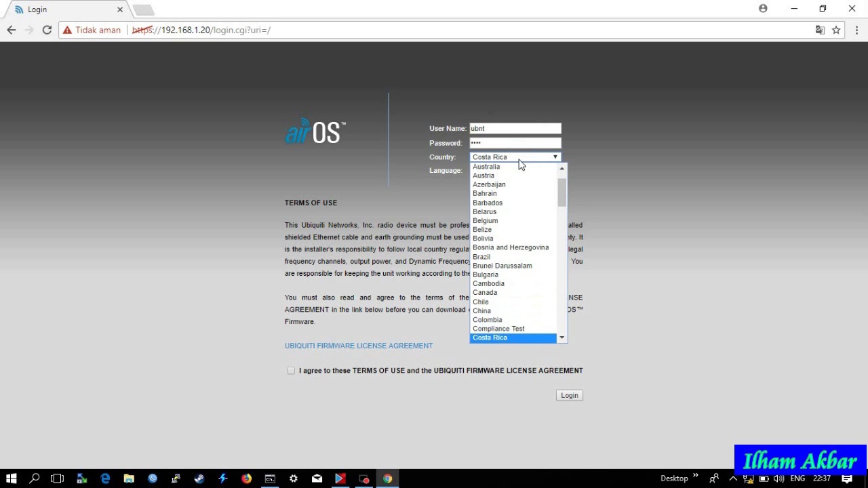
Task: Open the volume control tray icon
Action: click(x=778, y=479)
